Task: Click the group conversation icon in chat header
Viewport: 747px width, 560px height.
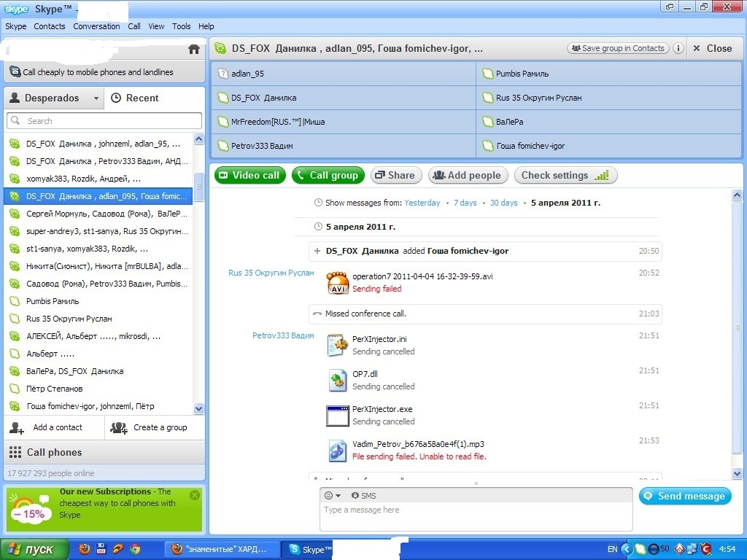Action: (x=220, y=48)
